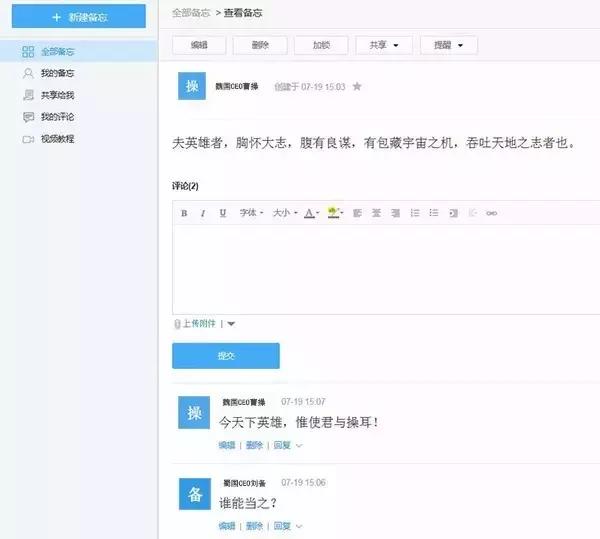Align comment text left
This screenshot has width=600, height=539.
(357, 213)
